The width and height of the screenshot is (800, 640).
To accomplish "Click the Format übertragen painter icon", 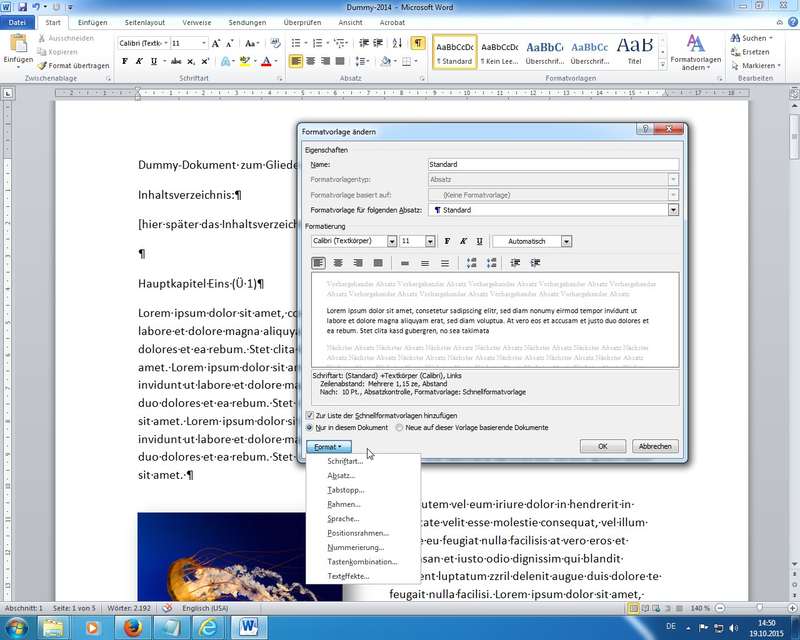I will [42, 65].
